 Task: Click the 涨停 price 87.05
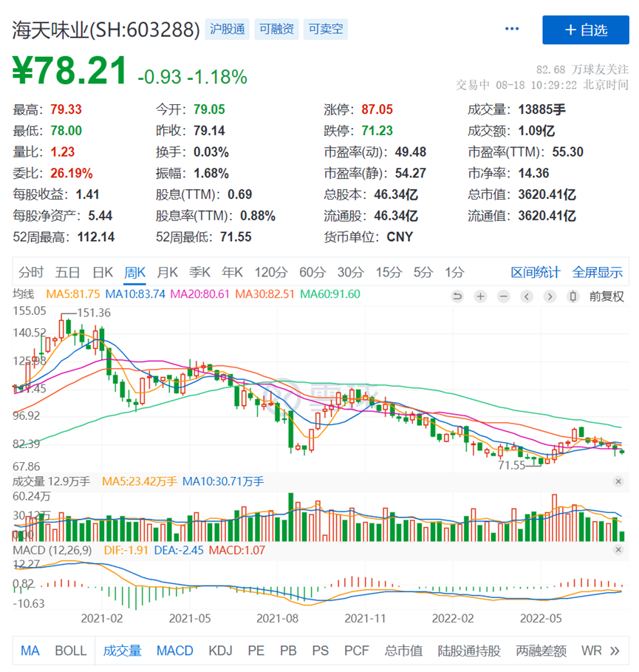(x=377, y=109)
